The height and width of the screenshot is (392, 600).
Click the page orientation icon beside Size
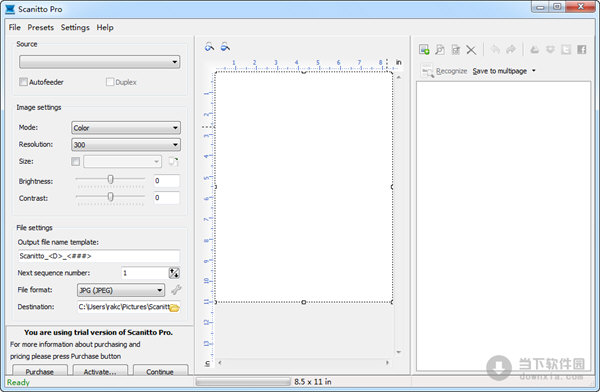(173, 162)
